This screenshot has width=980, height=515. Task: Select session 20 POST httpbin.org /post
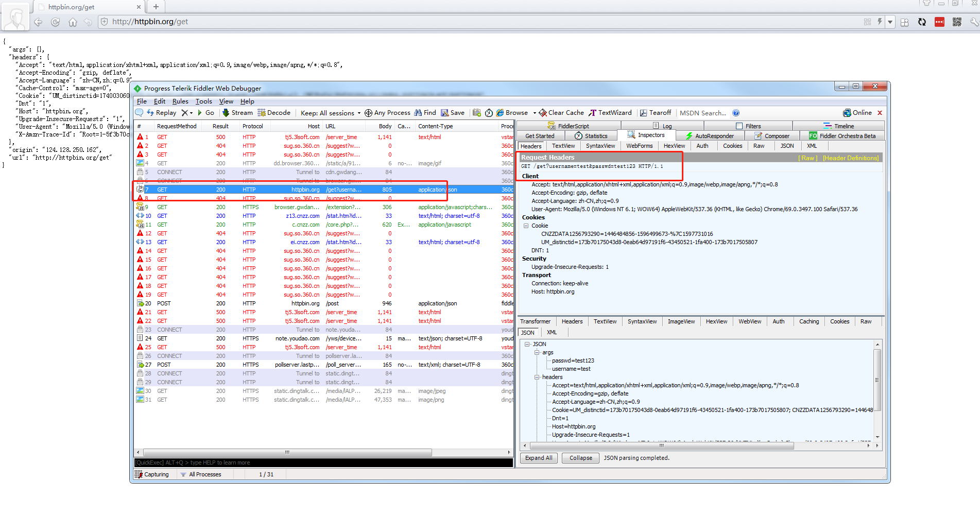click(323, 303)
